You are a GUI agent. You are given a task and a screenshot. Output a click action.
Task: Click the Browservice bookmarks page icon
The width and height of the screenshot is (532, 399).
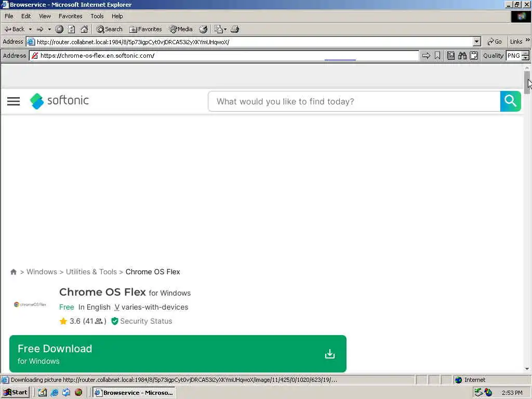(450, 56)
